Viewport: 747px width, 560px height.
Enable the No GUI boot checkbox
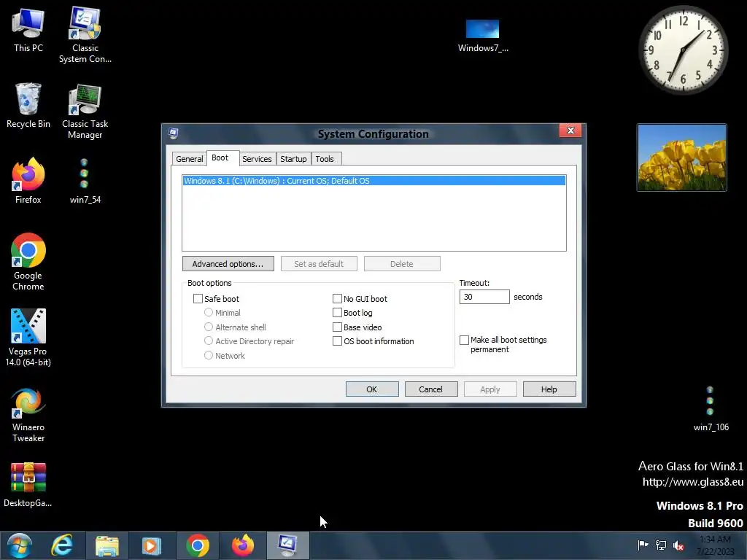click(337, 298)
